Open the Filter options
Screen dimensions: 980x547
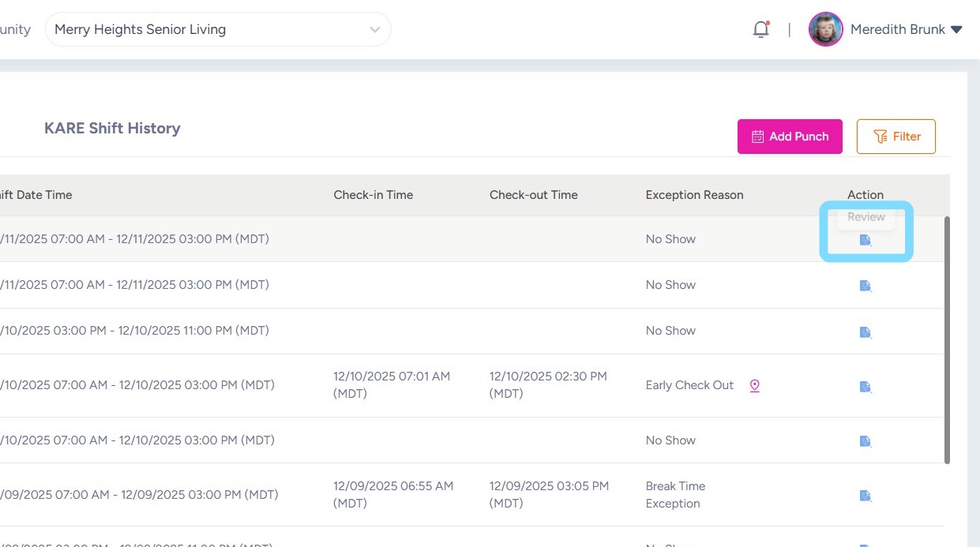point(896,137)
